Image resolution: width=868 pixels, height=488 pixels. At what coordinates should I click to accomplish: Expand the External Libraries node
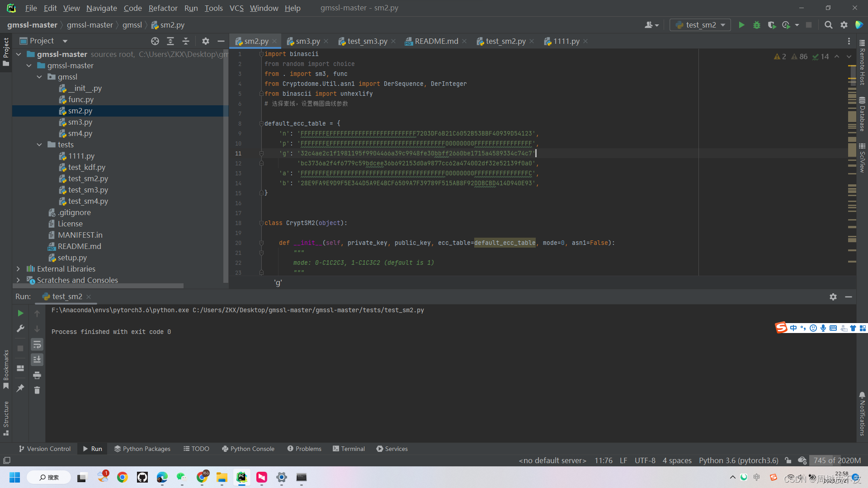[x=18, y=268]
